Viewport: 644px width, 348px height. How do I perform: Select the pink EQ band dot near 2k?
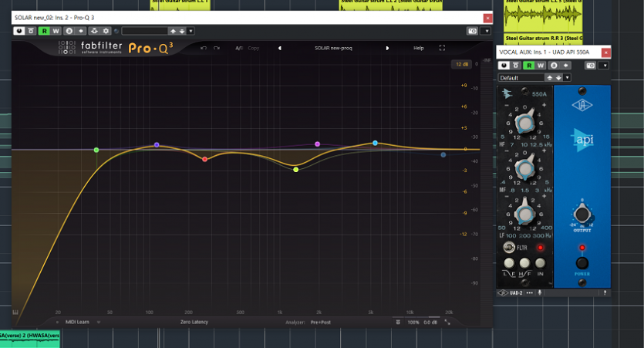[317, 144]
